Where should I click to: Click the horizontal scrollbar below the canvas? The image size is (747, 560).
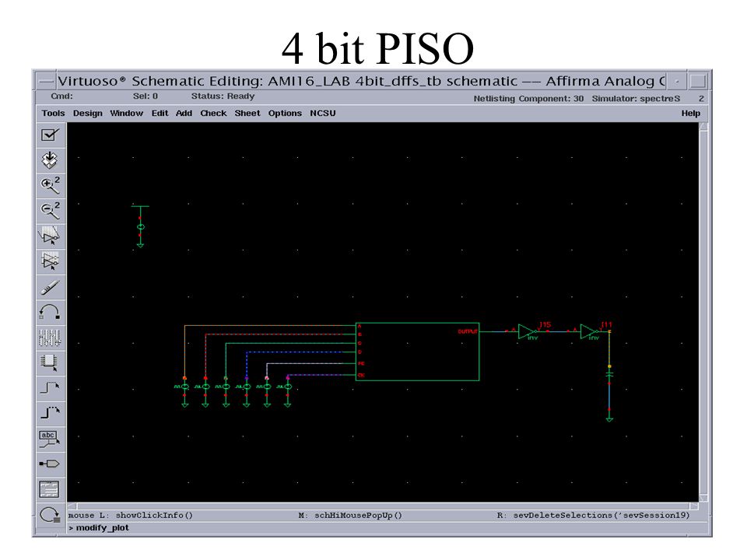tap(383, 506)
